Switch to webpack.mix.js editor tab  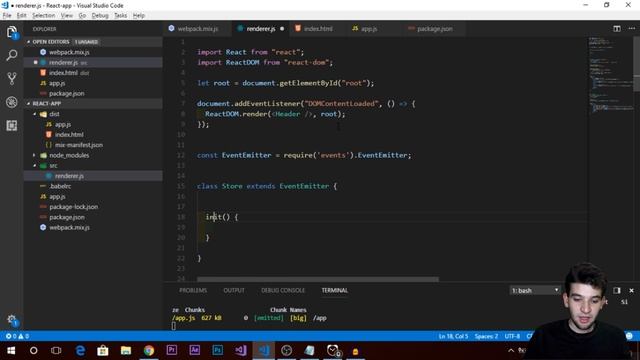click(198, 29)
